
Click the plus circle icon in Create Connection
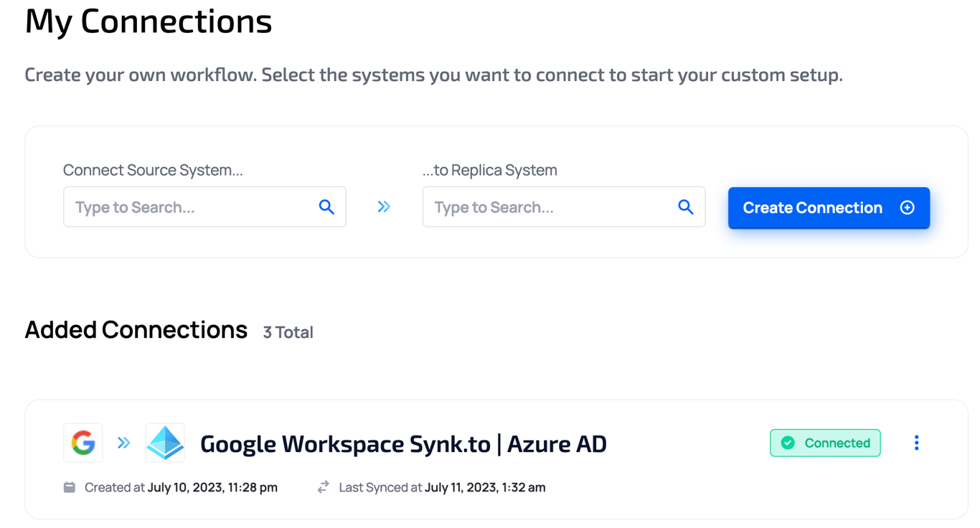(908, 208)
